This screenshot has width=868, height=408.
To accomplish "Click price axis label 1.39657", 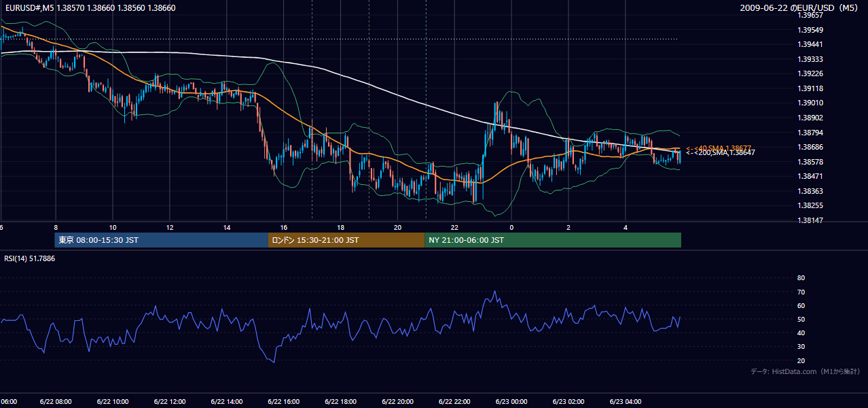I will point(810,14).
